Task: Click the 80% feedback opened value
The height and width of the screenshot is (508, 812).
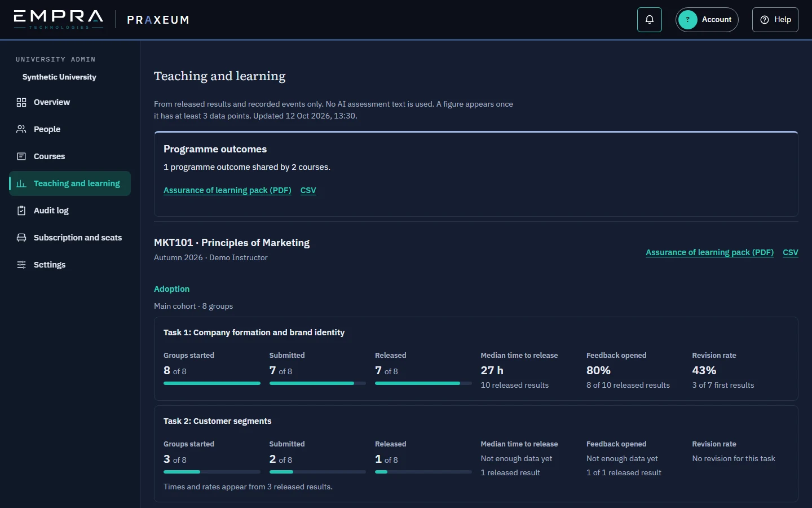Action: pos(598,371)
